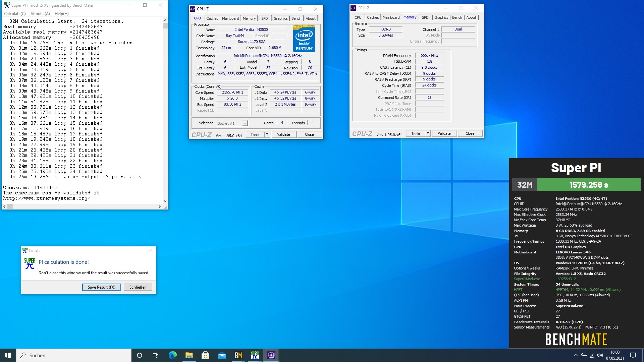Open About tab in first CPU-Z window

tap(311, 18)
